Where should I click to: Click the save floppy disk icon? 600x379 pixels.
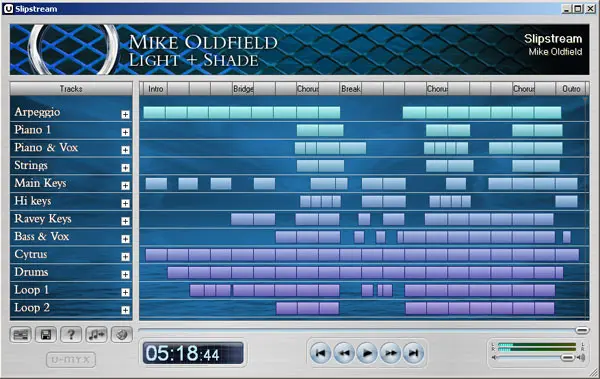click(x=46, y=335)
